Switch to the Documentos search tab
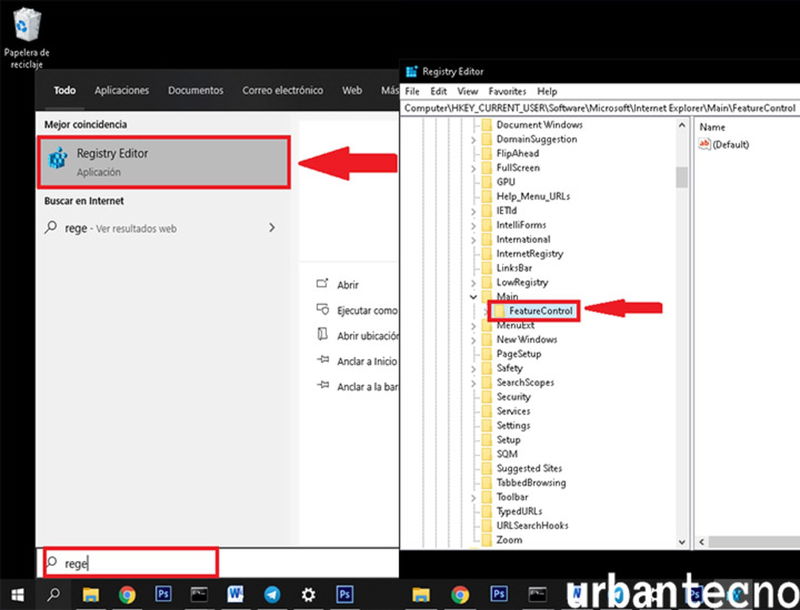 (195, 90)
